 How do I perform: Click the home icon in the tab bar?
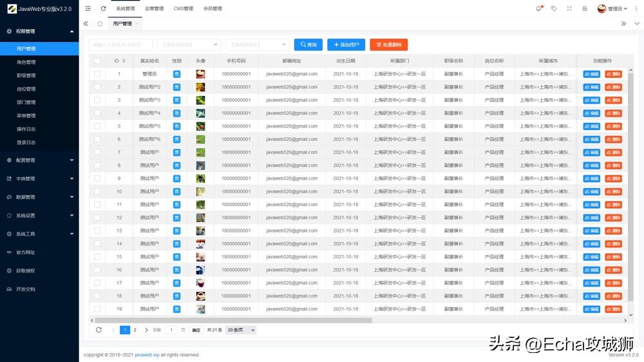(x=100, y=23)
